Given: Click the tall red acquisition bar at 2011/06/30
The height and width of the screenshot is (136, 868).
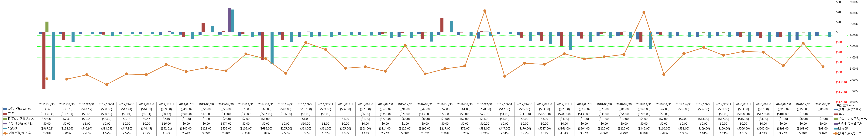Looking at the screenshot, I should point(44,60).
